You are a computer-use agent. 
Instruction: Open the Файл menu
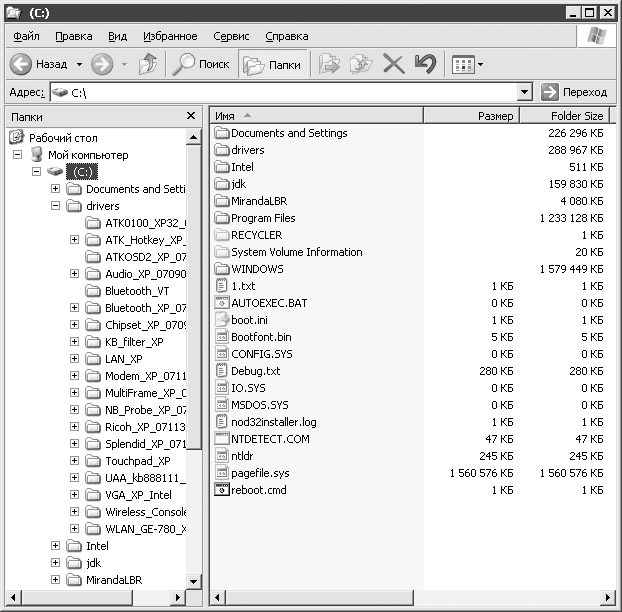pyautogui.click(x=27, y=36)
